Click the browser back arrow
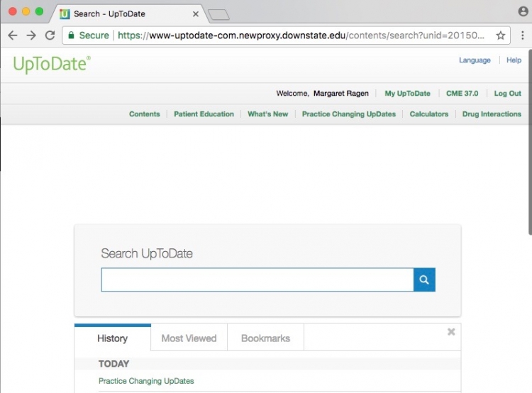Image resolution: width=532 pixels, height=393 pixels. (x=12, y=35)
